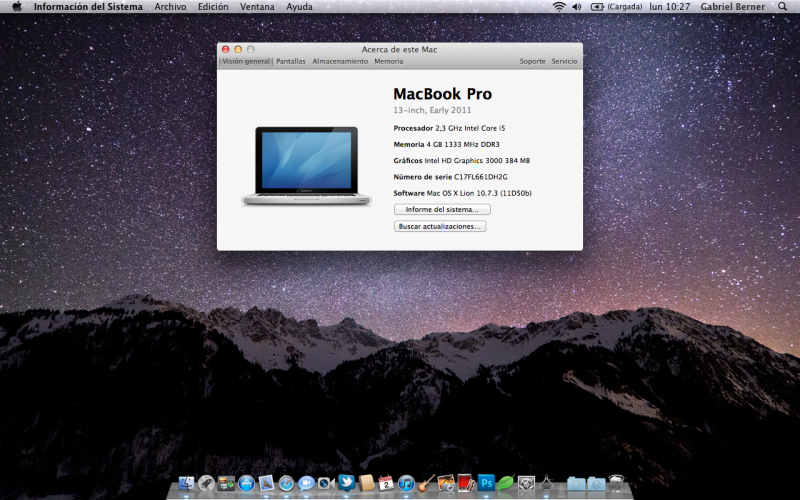The width and height of the screenshot is (800, 500).
Task: Open the Edición menu
Action: tap(213, 7)
